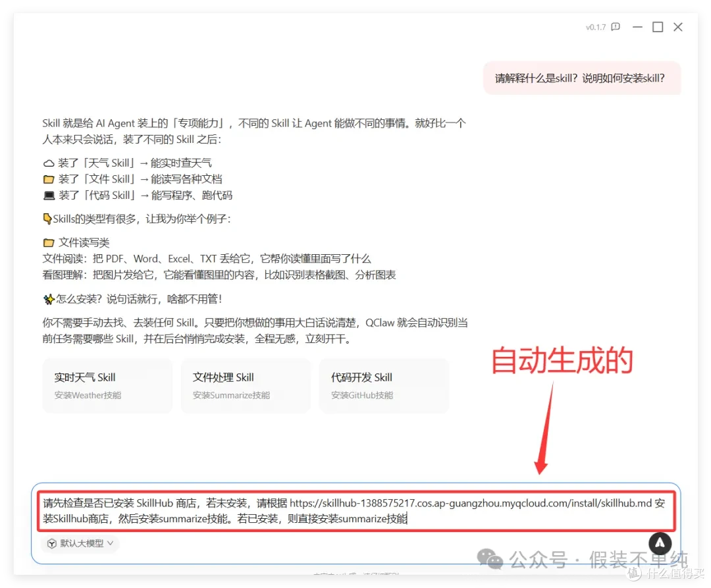Maximize the QClaw window
The image size is (711, 588).
(658, 27)
